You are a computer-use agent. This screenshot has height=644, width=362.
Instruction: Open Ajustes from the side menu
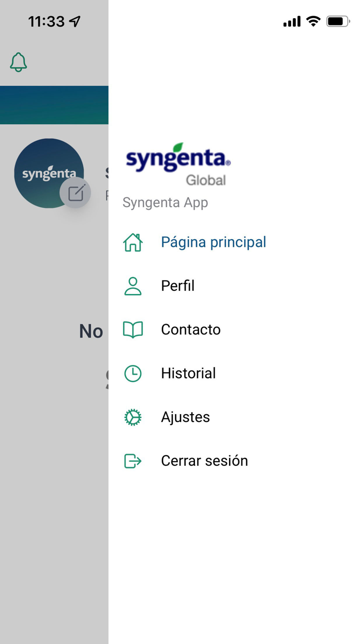click(185, 417)
